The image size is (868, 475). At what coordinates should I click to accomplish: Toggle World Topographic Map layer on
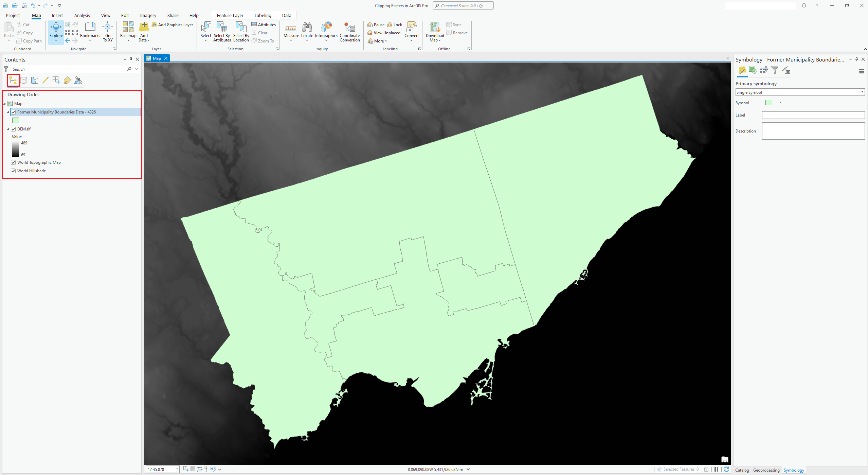tap(14, 163)
